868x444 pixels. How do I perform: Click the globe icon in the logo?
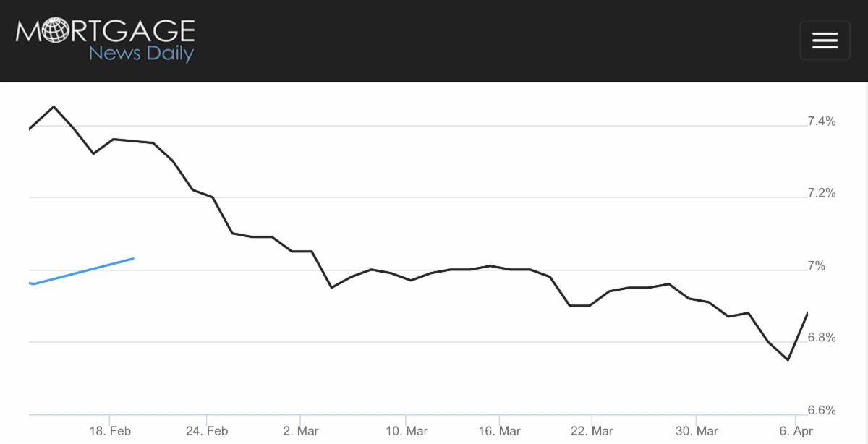click(x=53, y=31)
